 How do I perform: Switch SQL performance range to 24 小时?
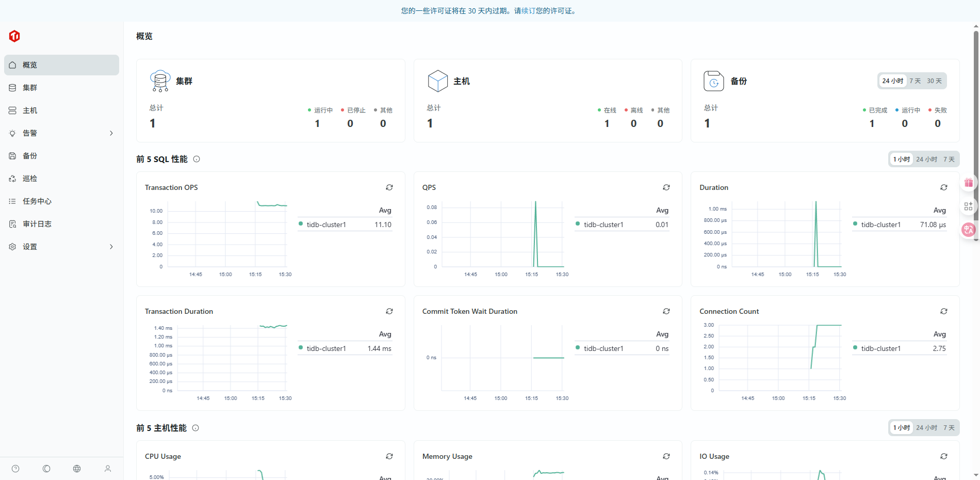pyautogui.click(x=926, y=159)
